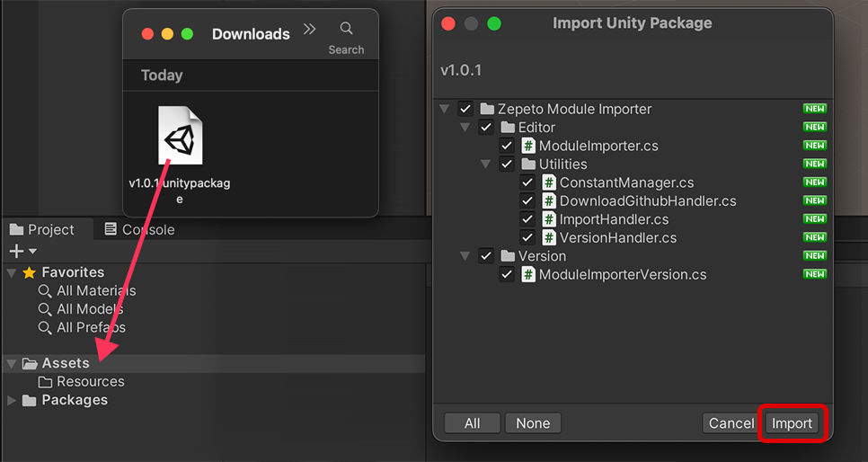Image resolution: width=868 pixels, height=462 pixels.
Task: Click the v1.0.1 package name label
Action: click(461, 70)
